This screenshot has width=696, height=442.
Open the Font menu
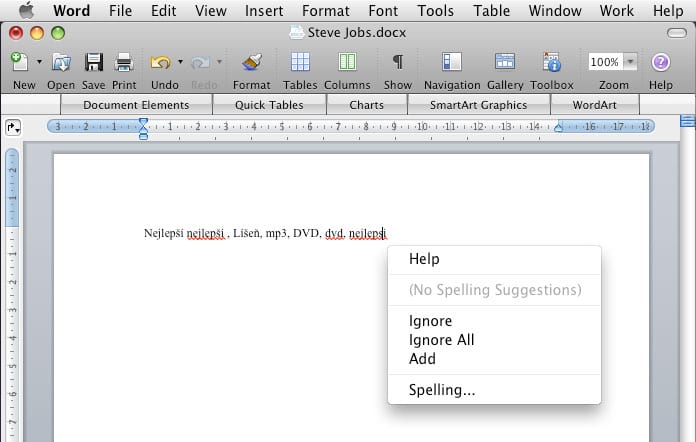pos(383,10)
